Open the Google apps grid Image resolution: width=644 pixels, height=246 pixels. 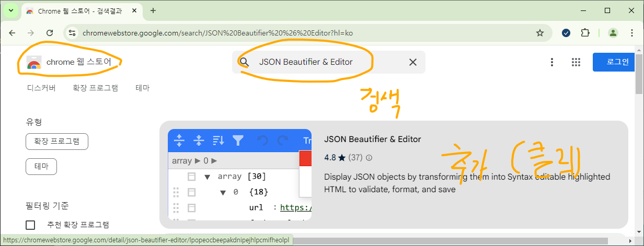click(576, 62)
